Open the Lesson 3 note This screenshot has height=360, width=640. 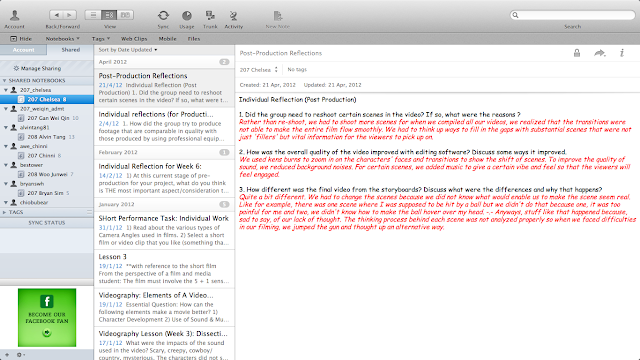(x=164, y=269)
